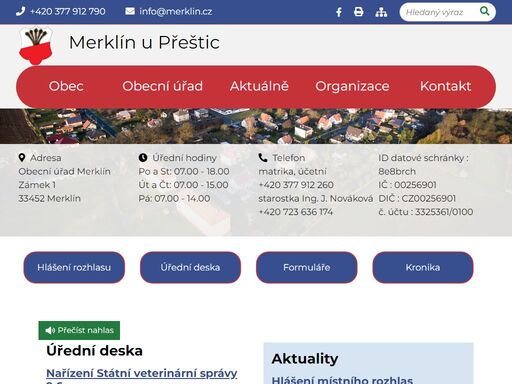The height and width of the screenshot is (384, 512).
Task: Click the aerial village banner photo
Action: tap(256, 126)
